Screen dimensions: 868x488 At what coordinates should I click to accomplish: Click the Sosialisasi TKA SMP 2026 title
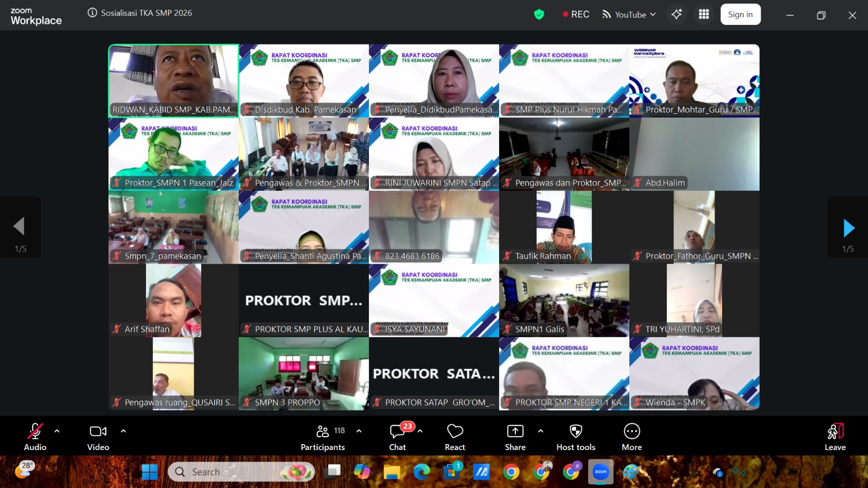coord(146,12)
